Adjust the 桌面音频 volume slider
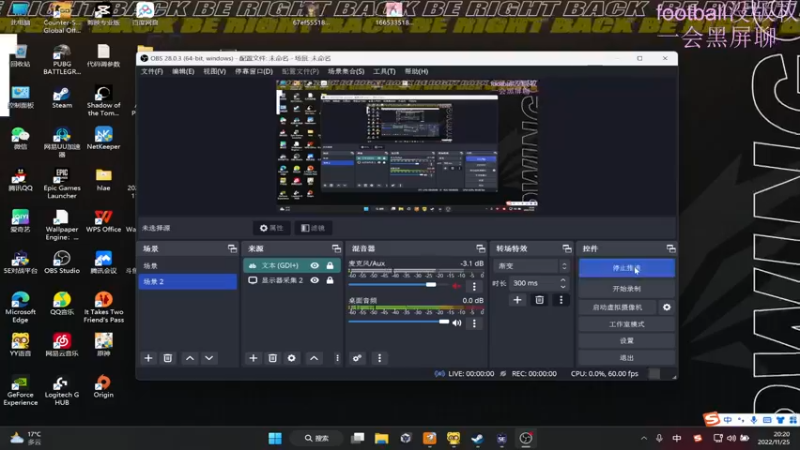Viewport: 800px width, 450px height. pos(398,322)
